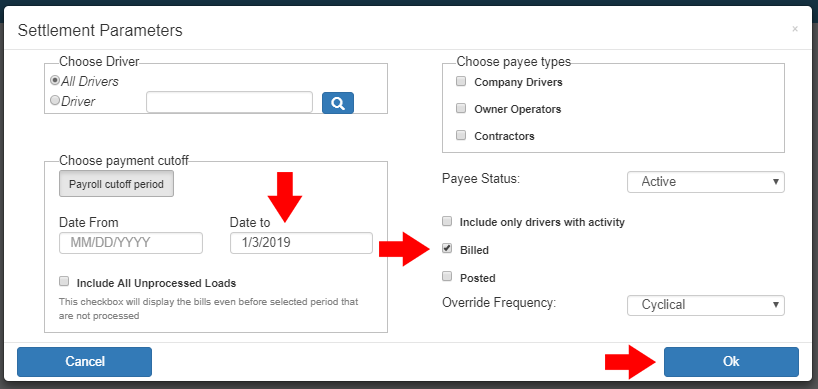Image resolution: width=818 pixels, height=389 pixels.
Task: Check the Contractors payee type
Action: 461,136
